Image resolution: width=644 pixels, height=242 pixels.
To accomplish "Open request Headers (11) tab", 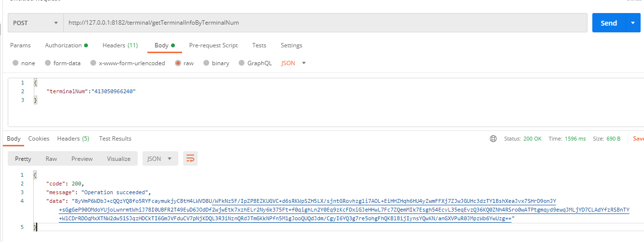I will [120, 45].
